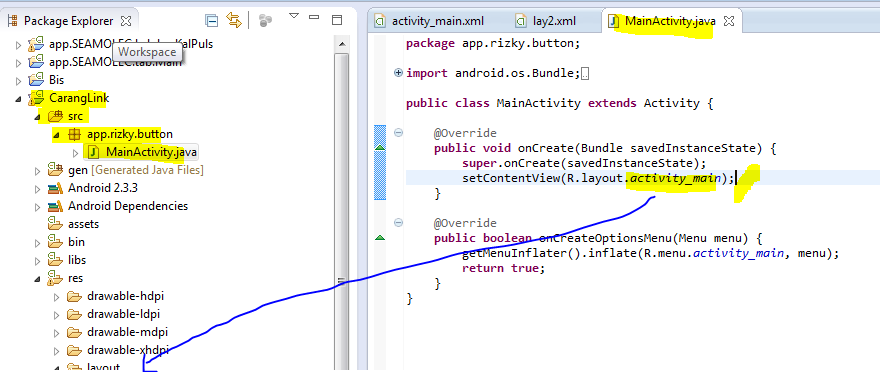This screenshot has width=880, height=372.
Task: Select the Android 2.3.3 library entry
Action: [x=103, y=188]
